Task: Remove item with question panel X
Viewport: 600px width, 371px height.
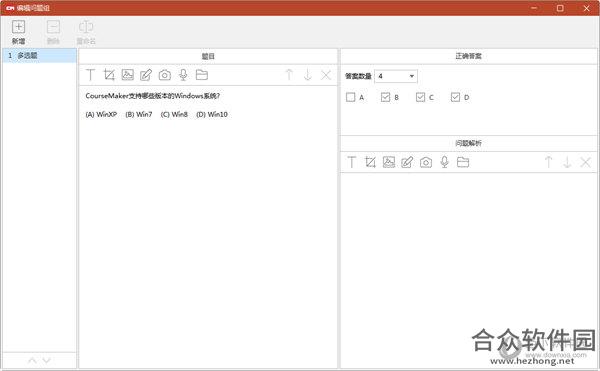Action: 326,75
